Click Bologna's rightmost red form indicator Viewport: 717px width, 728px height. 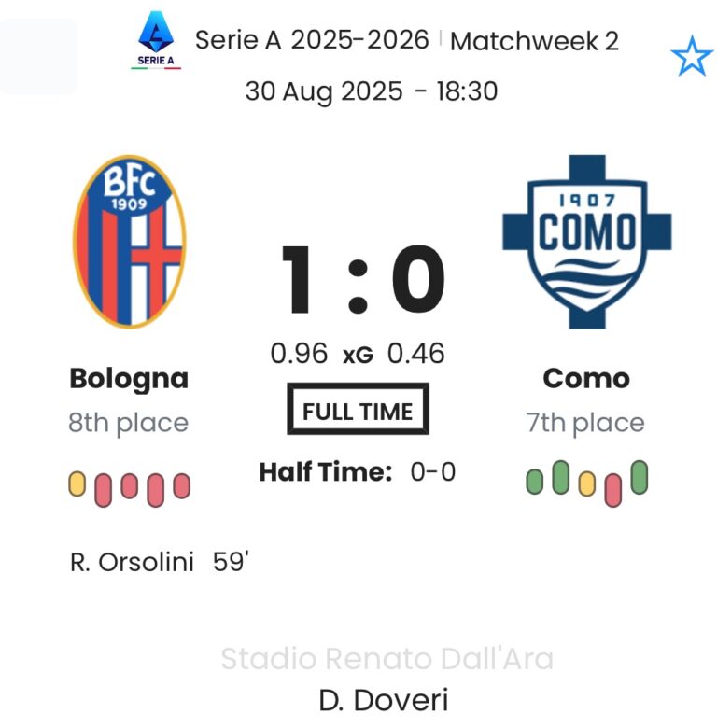[181, 485]
